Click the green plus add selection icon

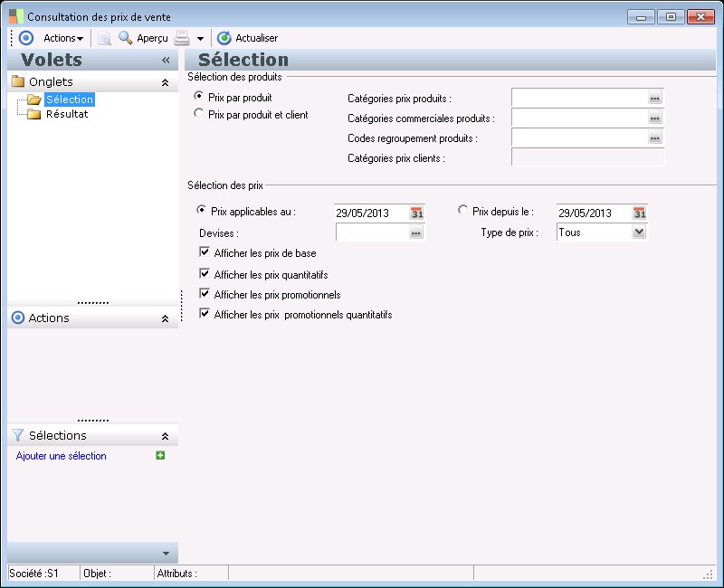coord(160,456)
